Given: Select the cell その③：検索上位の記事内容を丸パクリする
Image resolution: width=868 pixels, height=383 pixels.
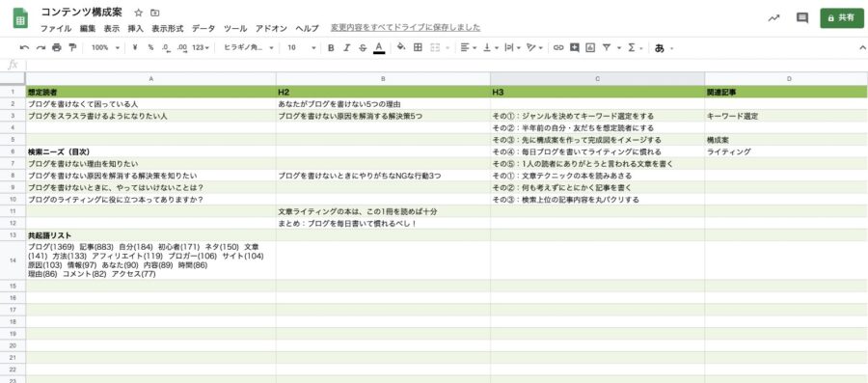Looking at the screenshot, I should click(x=597, y=200).
